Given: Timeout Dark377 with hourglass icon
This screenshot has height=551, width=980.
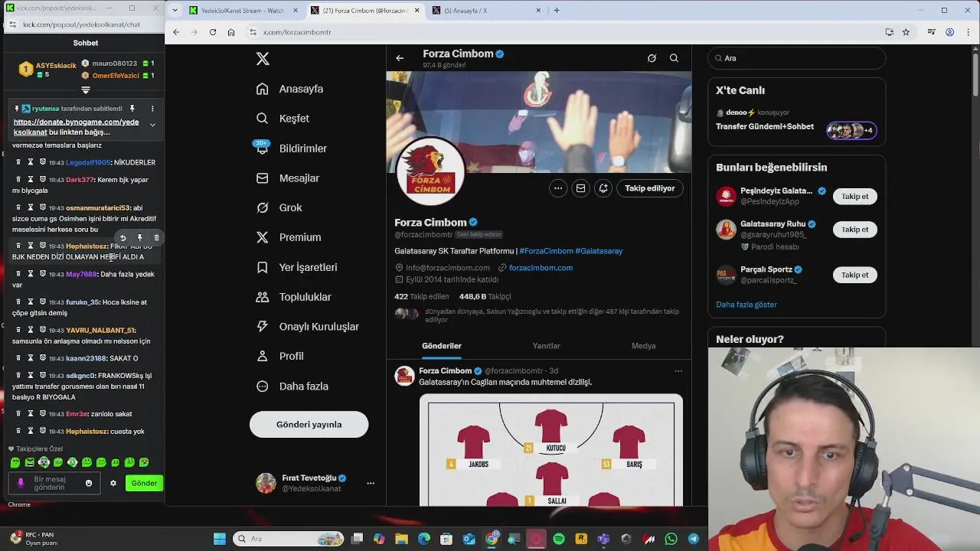Looking at the screenshot, I should click(31, 179).
